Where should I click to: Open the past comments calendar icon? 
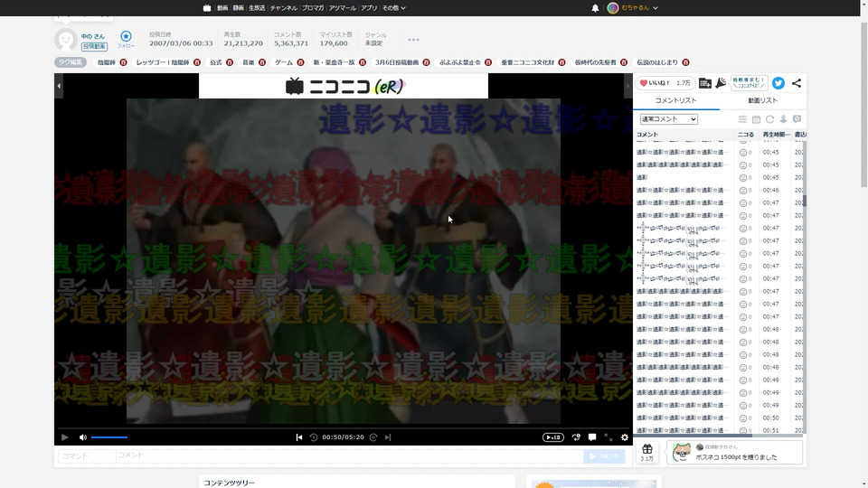click(x=756, y=119)
